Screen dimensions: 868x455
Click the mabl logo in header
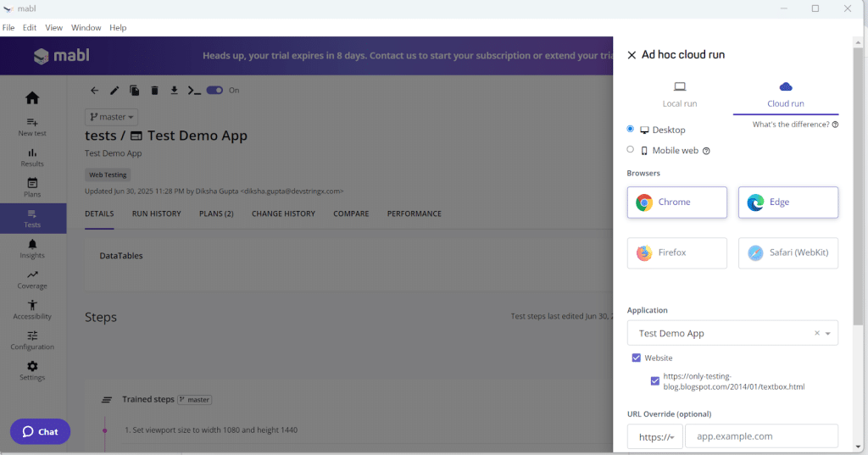[61, 55]
